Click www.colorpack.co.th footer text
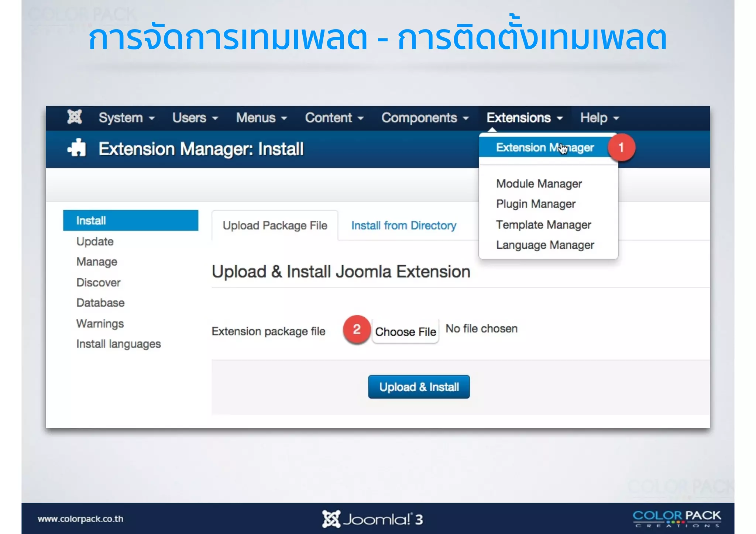Screen dimensions: 756x534 click(x=80, y=519)
